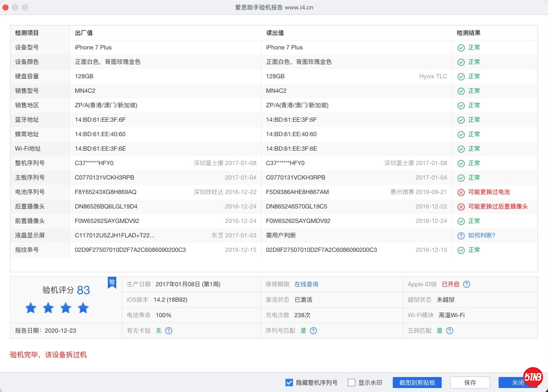Screen dimensions: 548x392
Task: Click the 已激活 activation status
Action: point(303,300)
